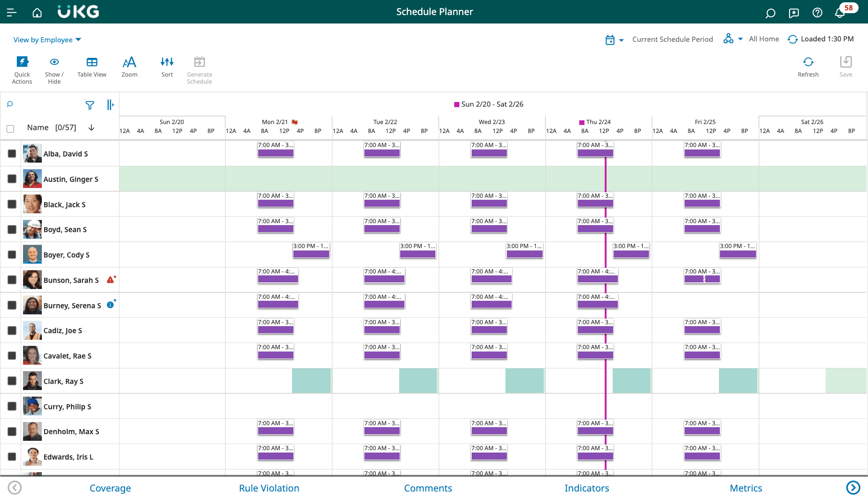The width and height of the screenshot is (868, 500).
Task: Open the Coverage tab
Action: [110, 488]
